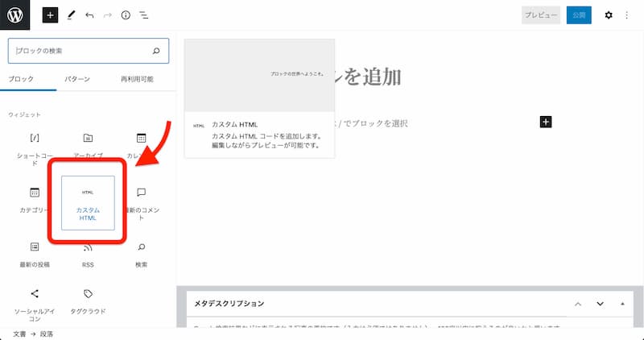This screenshot has height=340, width=644.
Task: Insert the ソーシャルアイコン block
Action: tap(35, 305)
